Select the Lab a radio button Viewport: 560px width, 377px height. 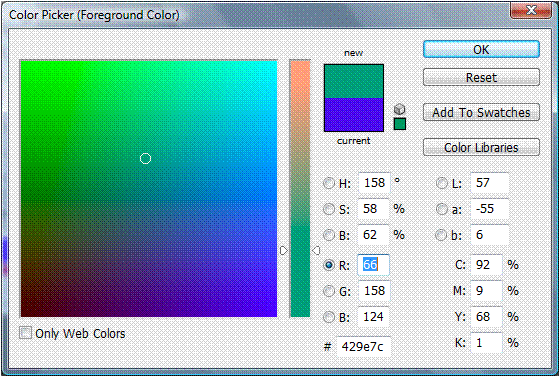point(442,209)
